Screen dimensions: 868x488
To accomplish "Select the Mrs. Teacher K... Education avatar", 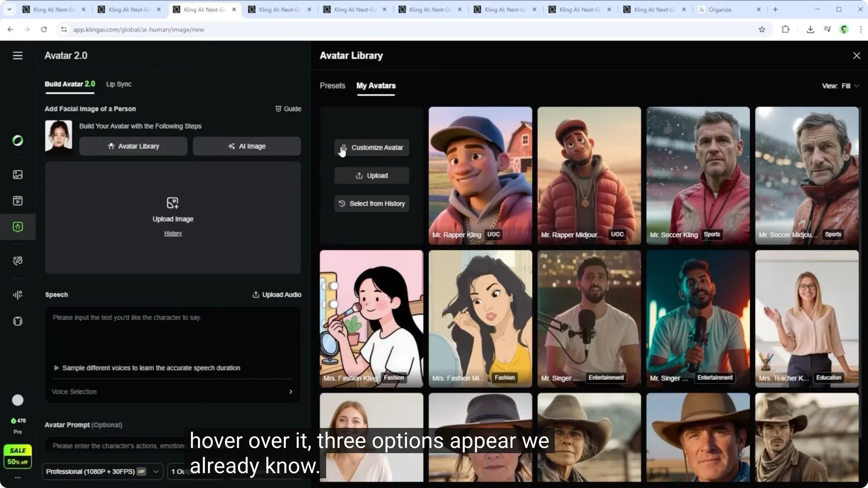I will [807, 319].
